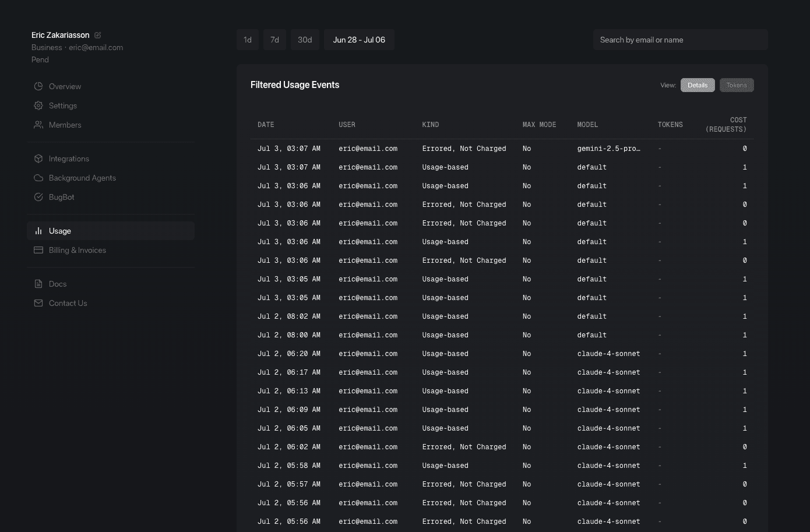Switch to the Usage sidebar tab
Image resolution: width=810 pixels, height=532 pixels.
tap(59, 231)
